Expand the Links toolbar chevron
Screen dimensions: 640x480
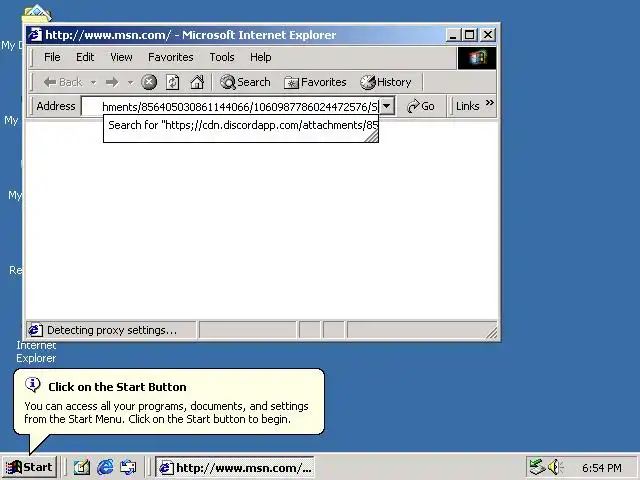(x=490, y=102)
